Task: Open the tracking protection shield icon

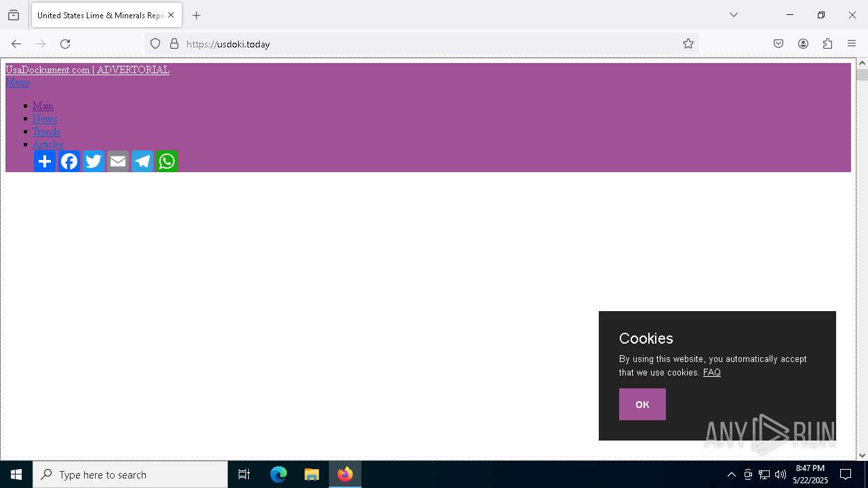Action: click(155, 44)
